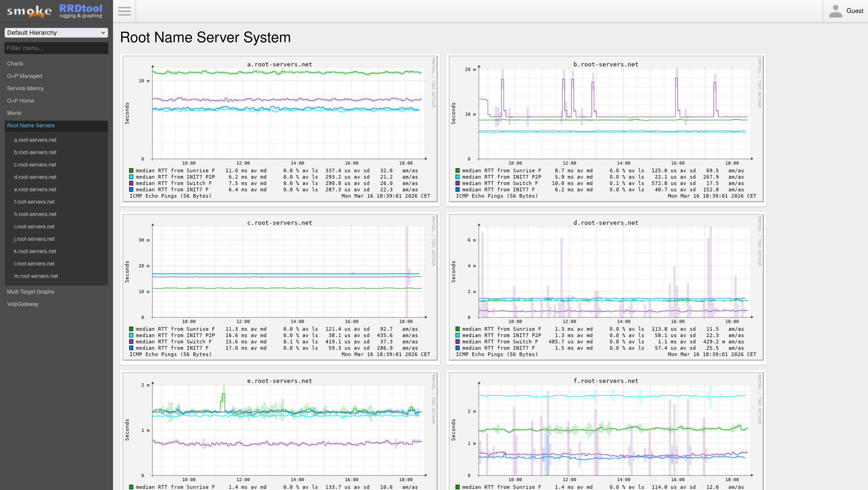Open the c.root-servers.net graph
Viewport: 868px width, 490px height.
point(280,287)
